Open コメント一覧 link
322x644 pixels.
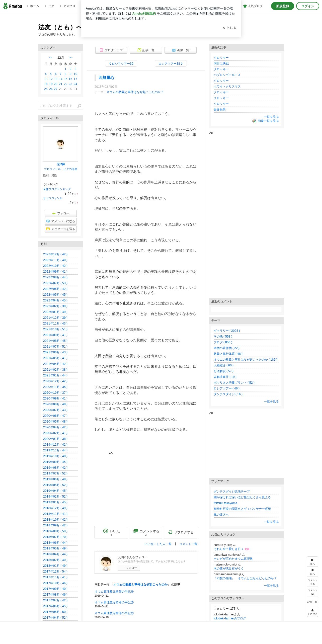coord(188,544)
